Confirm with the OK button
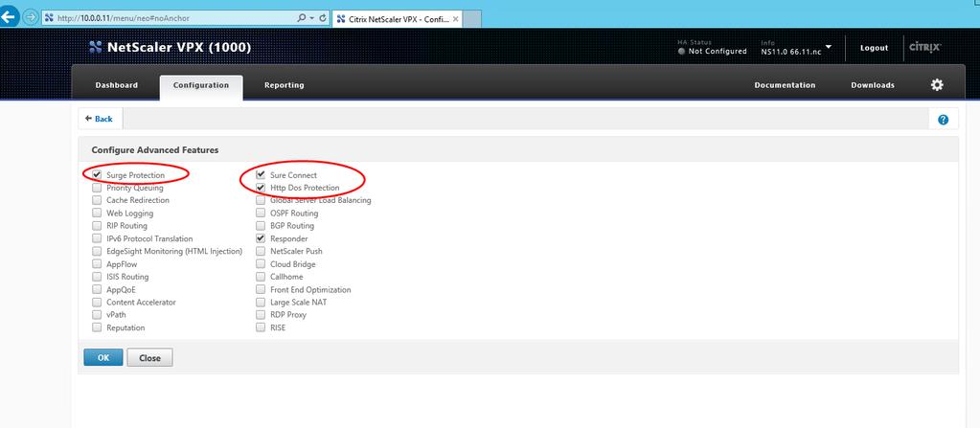The height and width of the screenshot is (428, 980). [103, 357]
